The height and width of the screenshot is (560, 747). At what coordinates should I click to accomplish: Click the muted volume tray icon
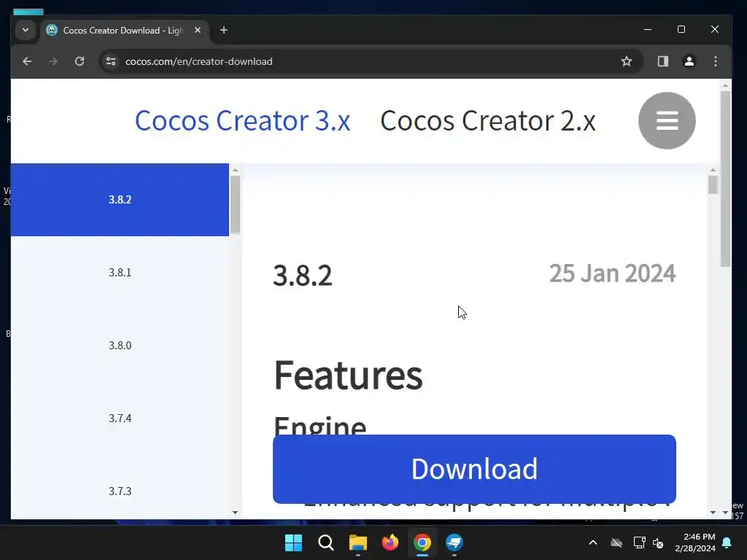click(659, 542)
